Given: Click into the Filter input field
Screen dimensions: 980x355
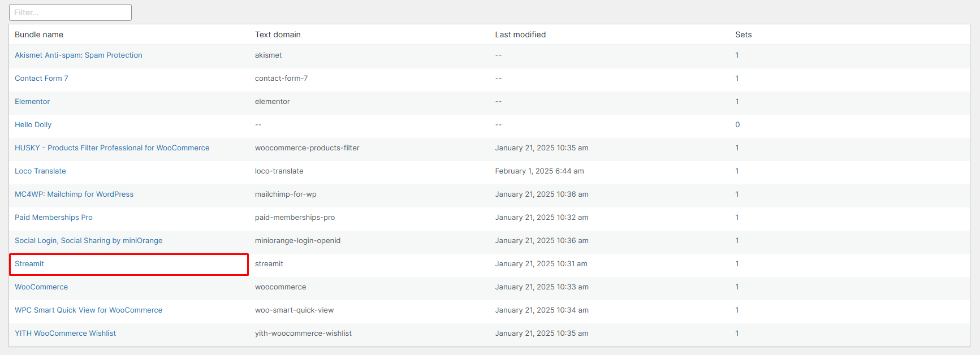Looking at the screenshot, I should [70, 12].
